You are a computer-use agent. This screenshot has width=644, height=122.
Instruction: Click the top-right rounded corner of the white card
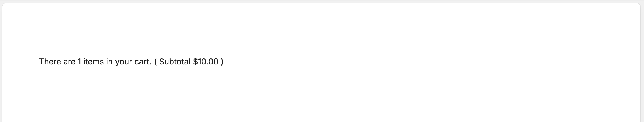640,5
